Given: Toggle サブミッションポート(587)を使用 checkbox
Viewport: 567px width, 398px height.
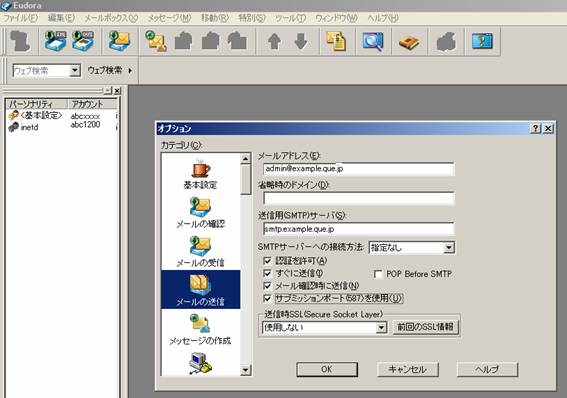Looking at the screenshot, I should click(267, 299).
